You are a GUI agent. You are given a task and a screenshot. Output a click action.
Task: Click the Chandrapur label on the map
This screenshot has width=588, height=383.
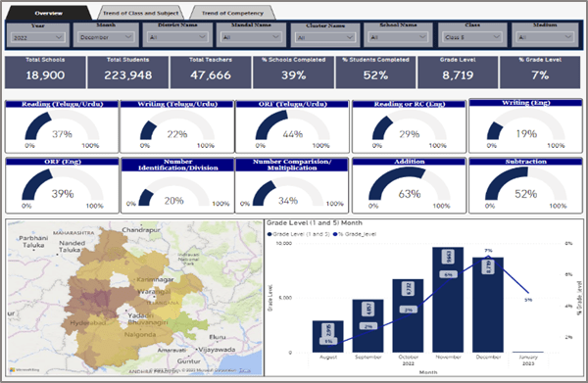coord(141,230)
